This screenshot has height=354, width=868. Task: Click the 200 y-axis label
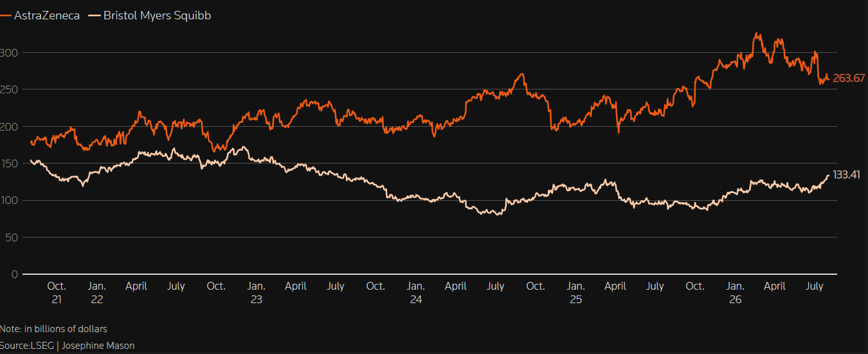click(8, 127)
